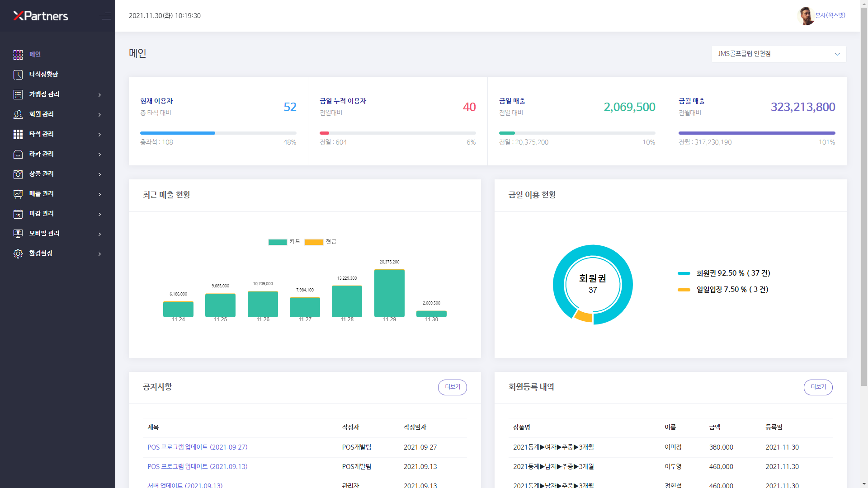Viewport: 868px width, 488px height.
Task: Click the 타석상황판 clock icon
Action: coord(18,75)
